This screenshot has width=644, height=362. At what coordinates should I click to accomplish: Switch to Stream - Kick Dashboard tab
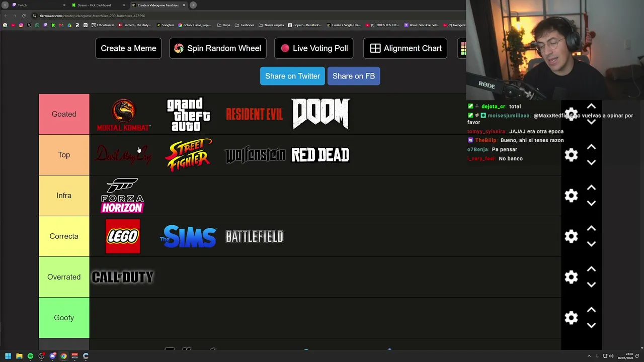[x=98, y=5]
